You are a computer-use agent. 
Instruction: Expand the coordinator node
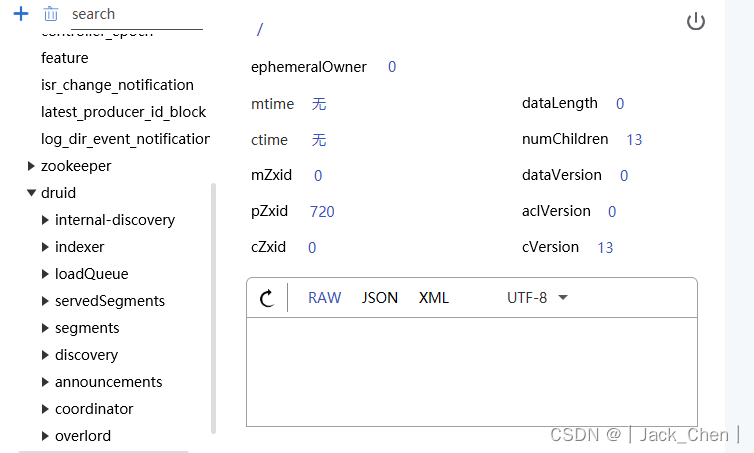click(45, 409)
